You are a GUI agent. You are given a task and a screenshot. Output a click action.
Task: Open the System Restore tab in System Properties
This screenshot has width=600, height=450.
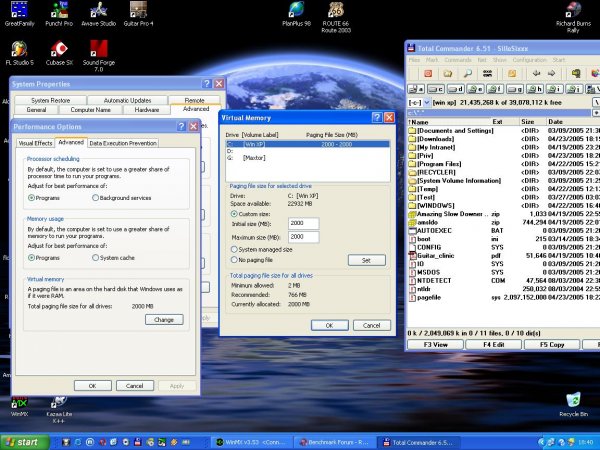click(51, 100)
